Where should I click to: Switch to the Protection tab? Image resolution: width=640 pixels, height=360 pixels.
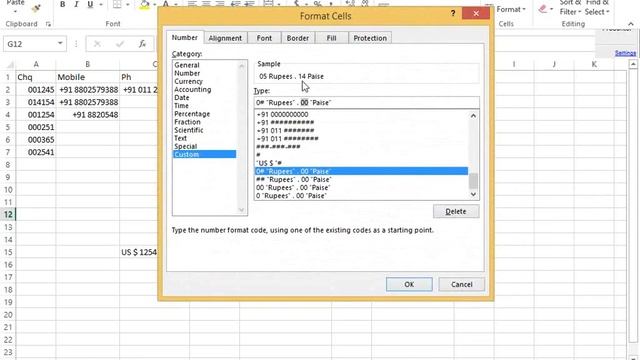point(370,38)
